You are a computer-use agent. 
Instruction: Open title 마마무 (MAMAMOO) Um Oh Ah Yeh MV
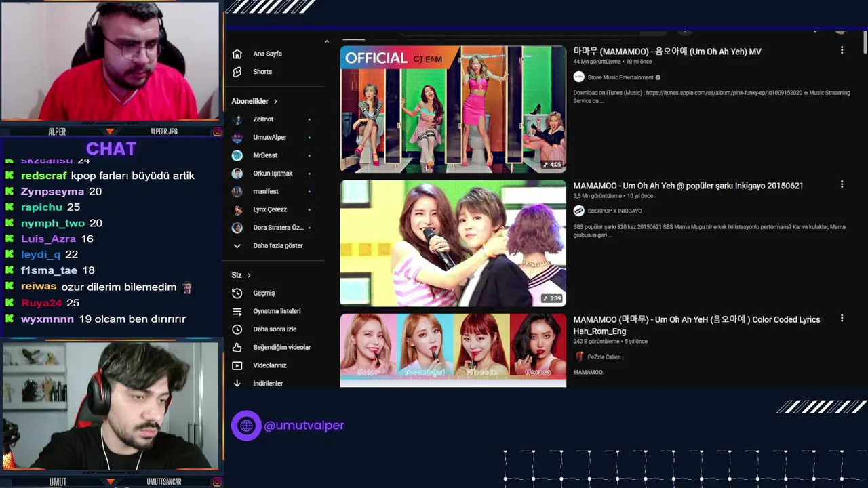click(x=667, y=52)
